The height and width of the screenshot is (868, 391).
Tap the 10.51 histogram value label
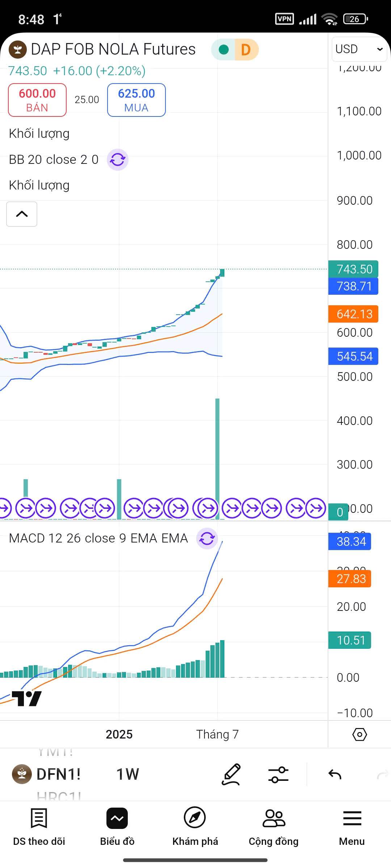coord(350,640)
